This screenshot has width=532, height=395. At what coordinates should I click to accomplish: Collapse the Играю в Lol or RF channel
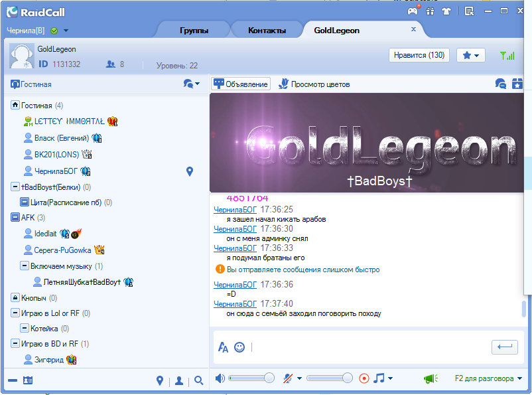point(15,313)
